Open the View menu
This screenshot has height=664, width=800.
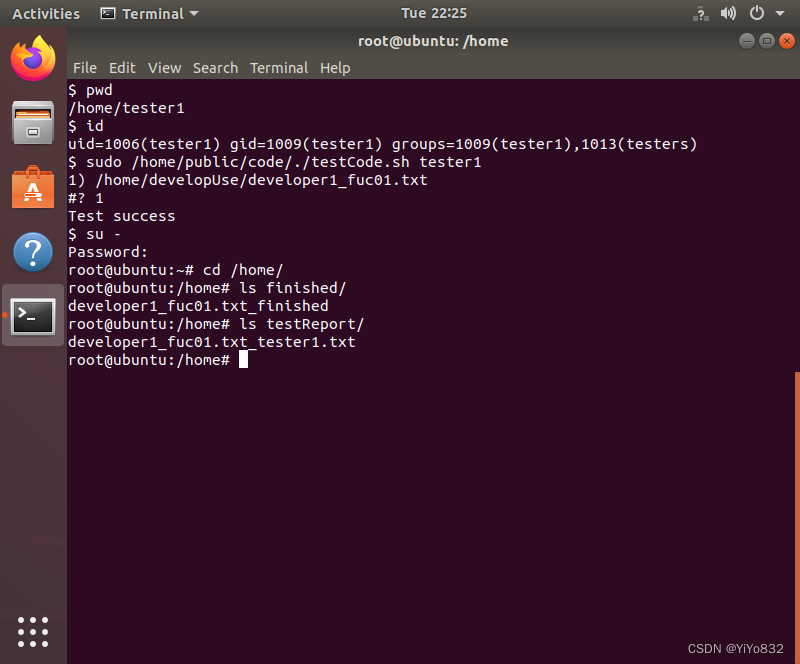164,68
